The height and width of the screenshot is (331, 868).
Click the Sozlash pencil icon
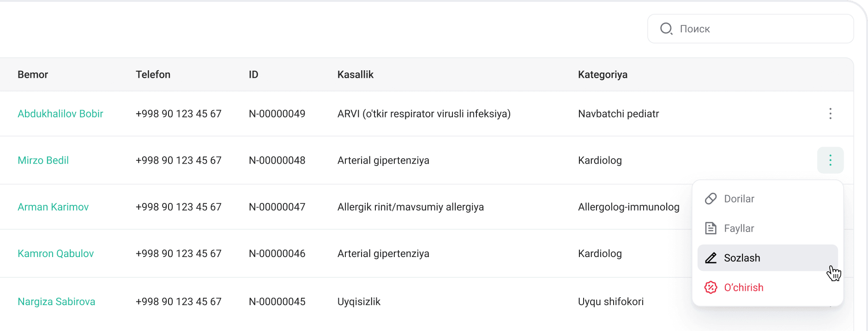point(711,258)
